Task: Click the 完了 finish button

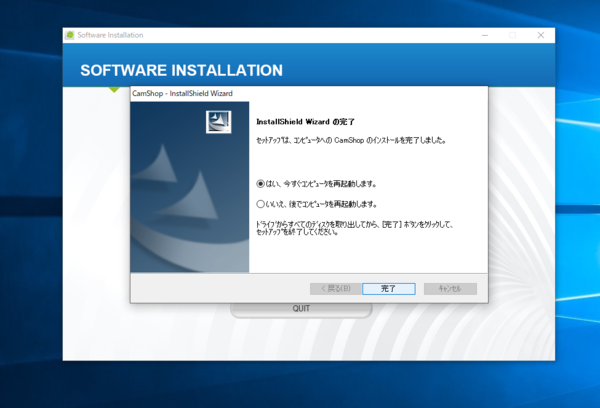Action: 388,289
